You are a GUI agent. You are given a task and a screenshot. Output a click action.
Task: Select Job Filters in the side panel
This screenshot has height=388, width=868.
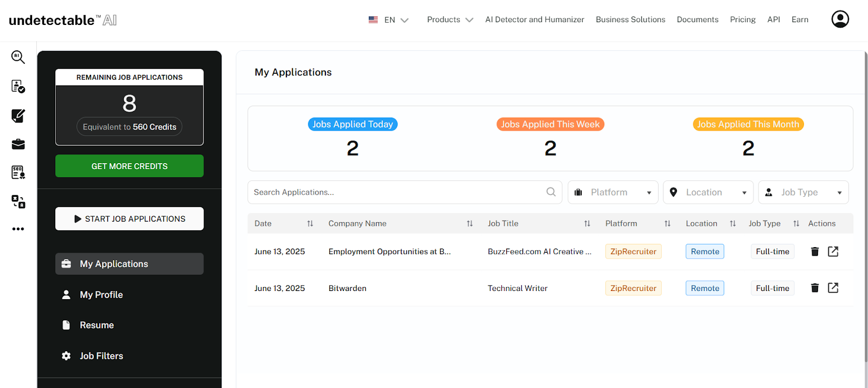click(130, 356)
